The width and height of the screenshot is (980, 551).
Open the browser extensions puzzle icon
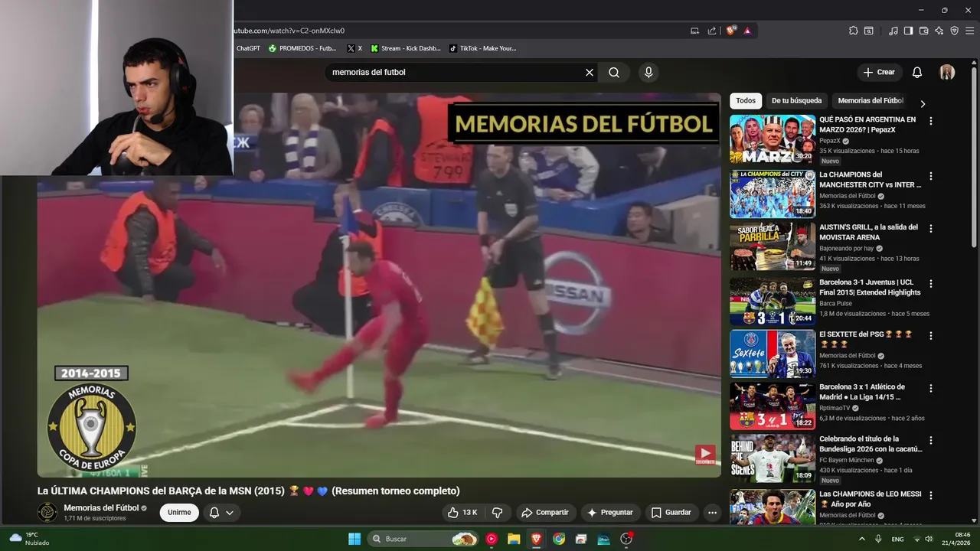(x=854, y=31)
